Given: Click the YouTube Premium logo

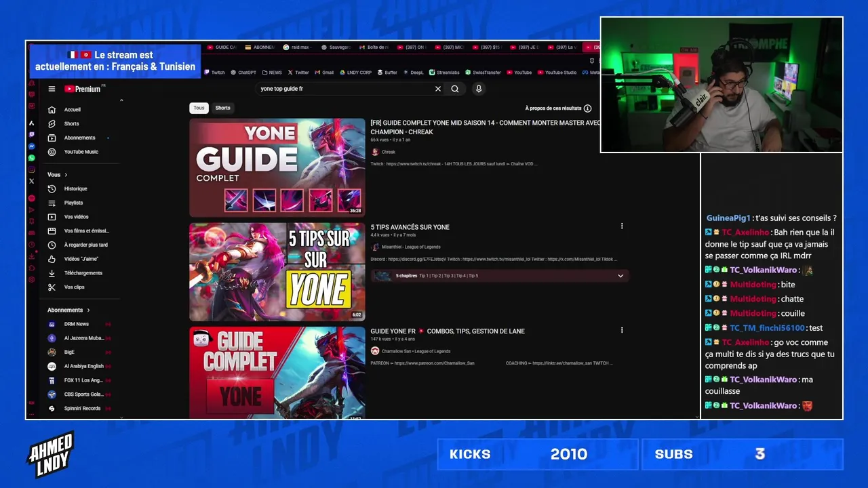Looking at the screenshot, I should click(x=83, y=89).
